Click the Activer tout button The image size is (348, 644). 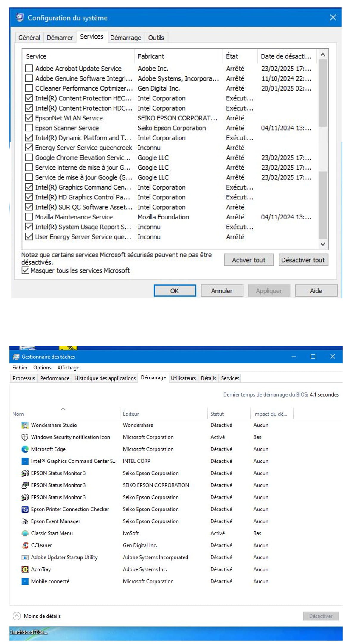[x=249, y=260]
